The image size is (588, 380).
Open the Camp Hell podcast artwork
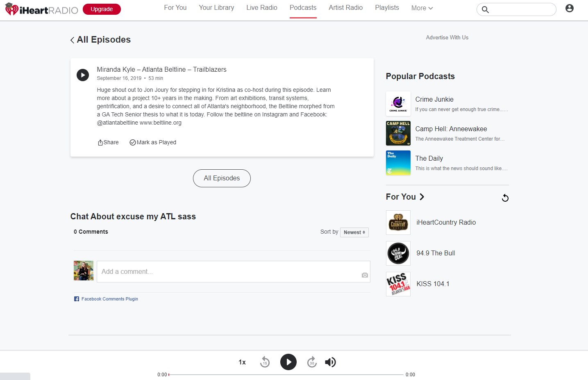click(398, 133)
